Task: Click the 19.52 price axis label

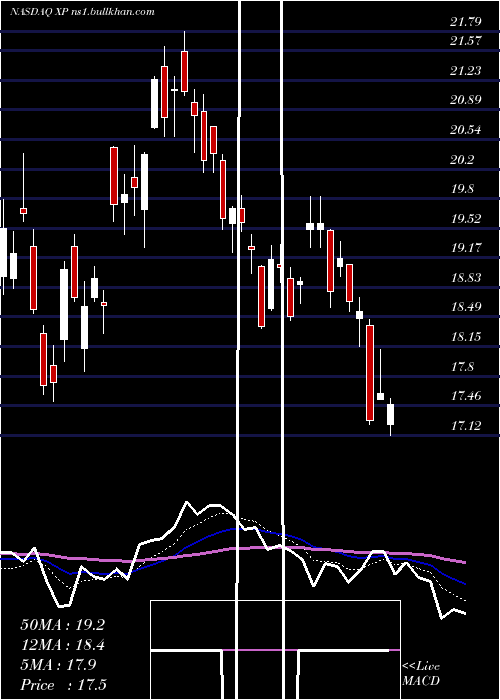Action: [466, 219]
